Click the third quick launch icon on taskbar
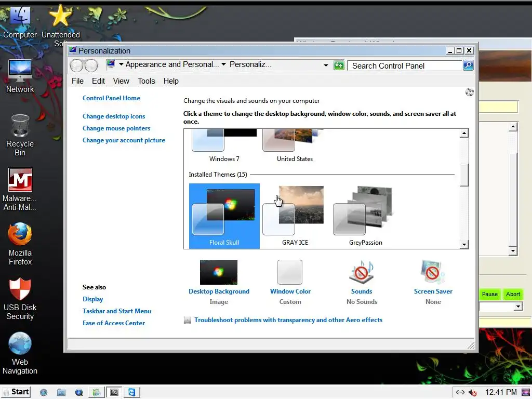Image resolution: width=532 pixels, height=399 pixels. point(79,393)
